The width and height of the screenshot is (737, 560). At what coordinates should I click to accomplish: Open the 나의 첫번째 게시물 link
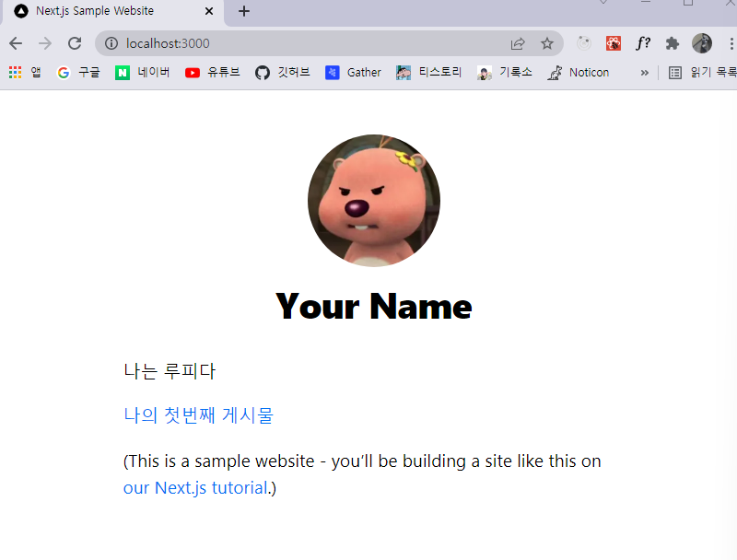pos(198,415)
